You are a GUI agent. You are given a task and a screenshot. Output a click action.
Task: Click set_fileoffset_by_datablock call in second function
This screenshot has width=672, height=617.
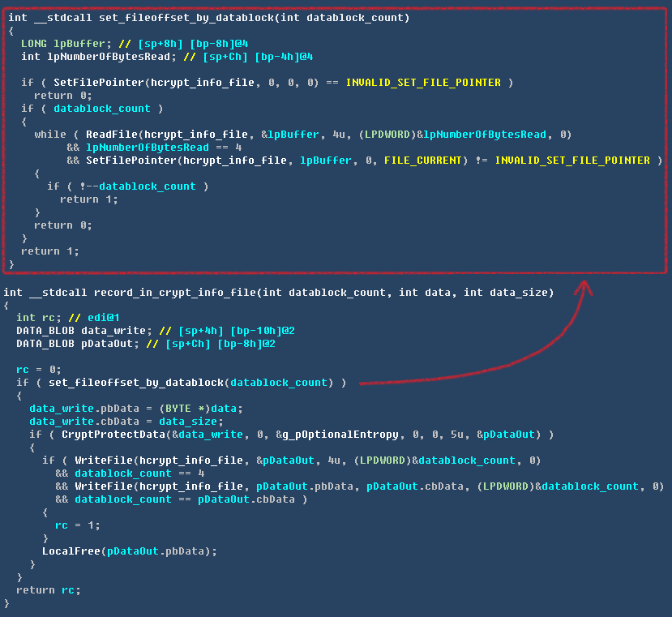click(136, 383)
